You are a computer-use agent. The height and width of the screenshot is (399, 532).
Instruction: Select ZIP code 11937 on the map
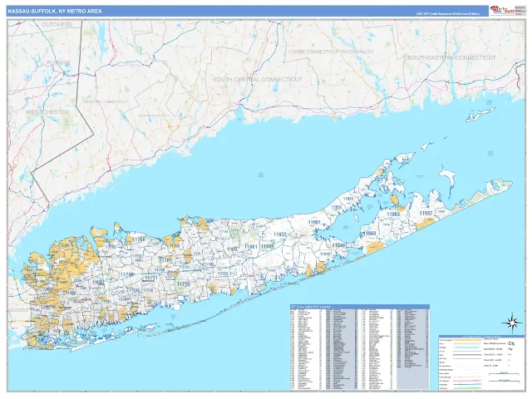[426, 213]
